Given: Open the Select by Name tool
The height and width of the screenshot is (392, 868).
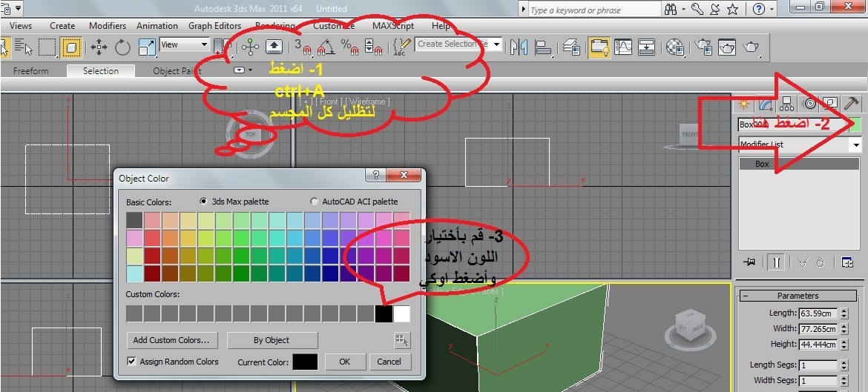Looking at the screenshot, I should click(x=24, y=47).
